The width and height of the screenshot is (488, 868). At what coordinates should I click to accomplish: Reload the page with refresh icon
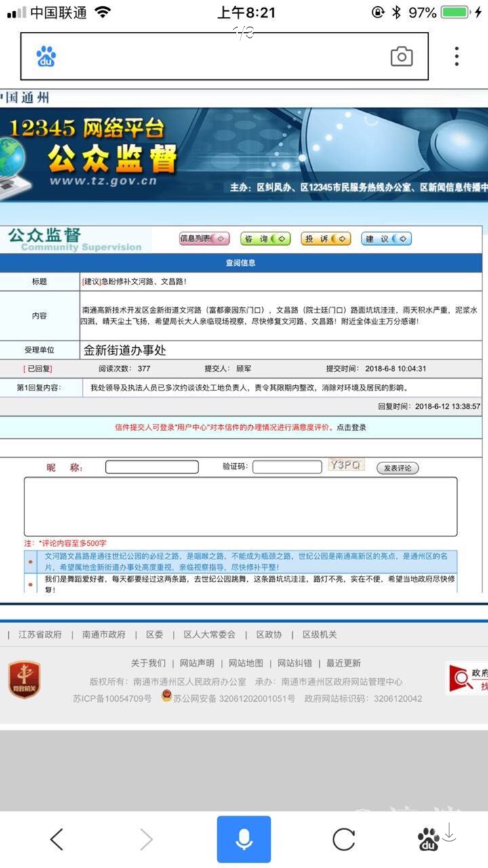[344, 840]
